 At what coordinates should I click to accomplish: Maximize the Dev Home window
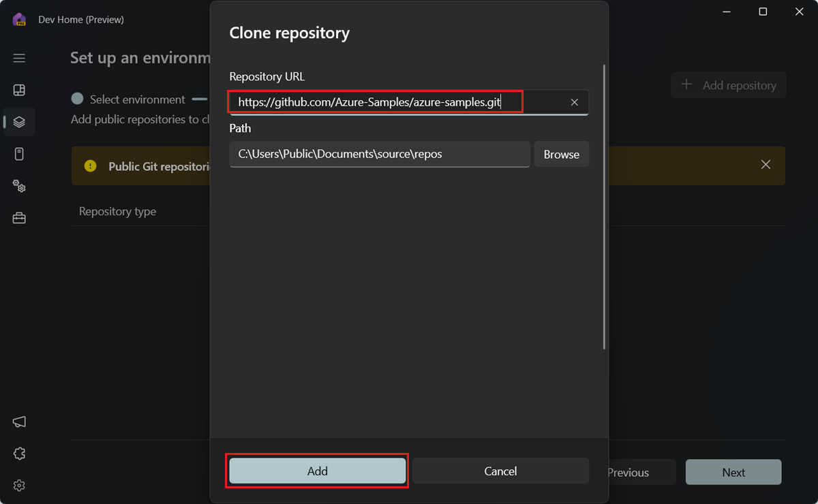tap(763, 12)
